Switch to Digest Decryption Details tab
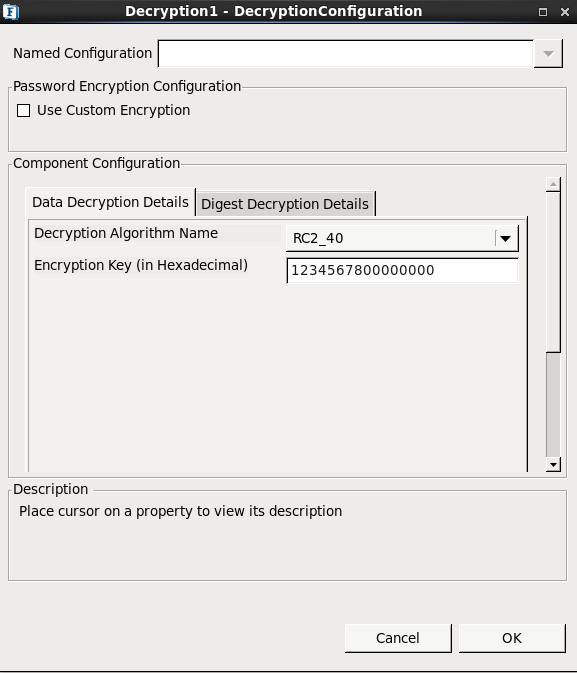577x673 pixels. (x=285, y=204)
